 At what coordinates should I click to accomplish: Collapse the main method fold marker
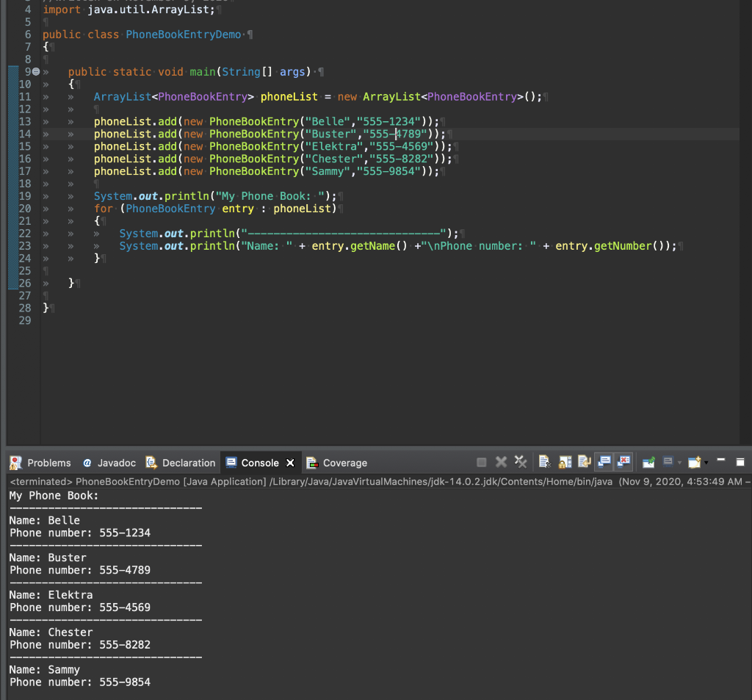point(35,72)
